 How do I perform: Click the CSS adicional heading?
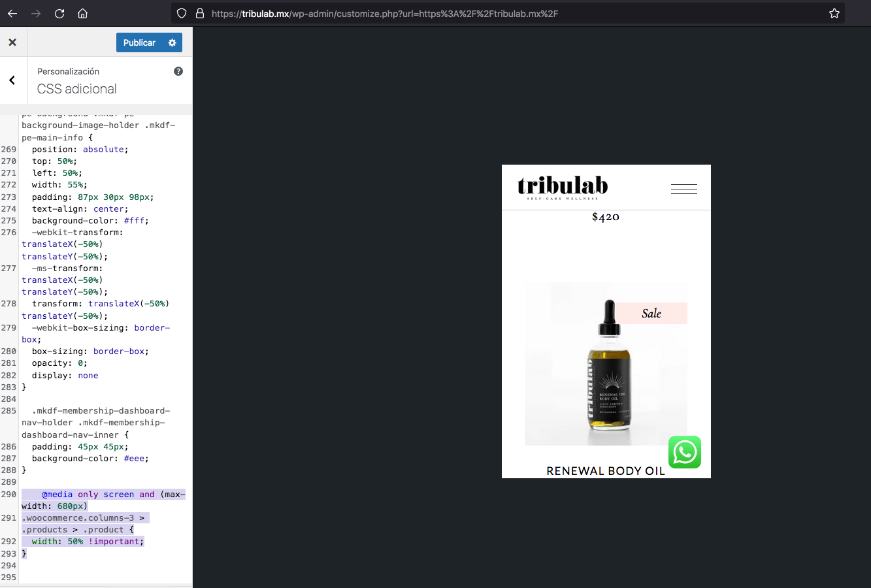tap(77, 89)
